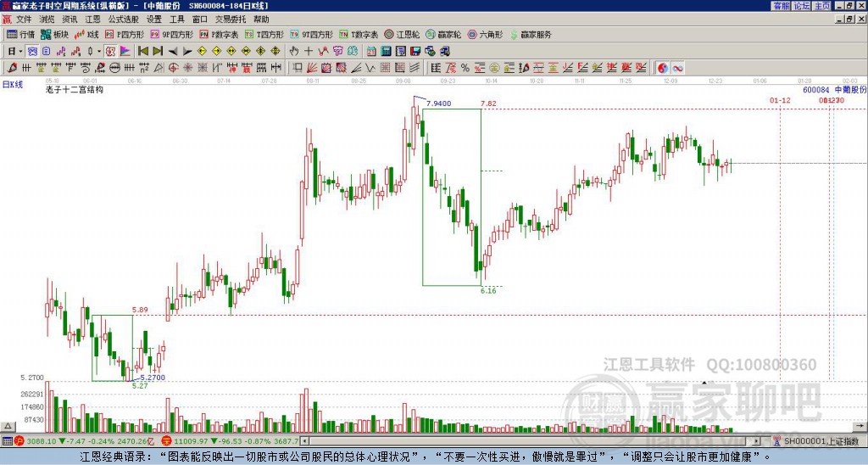Viewport: 868px width, 465px height.
Task: Switch to K线 view button
Action: pos(86,34)
